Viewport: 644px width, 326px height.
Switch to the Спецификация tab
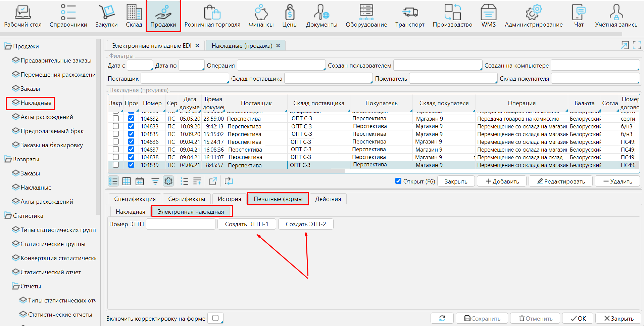[135, 199]
